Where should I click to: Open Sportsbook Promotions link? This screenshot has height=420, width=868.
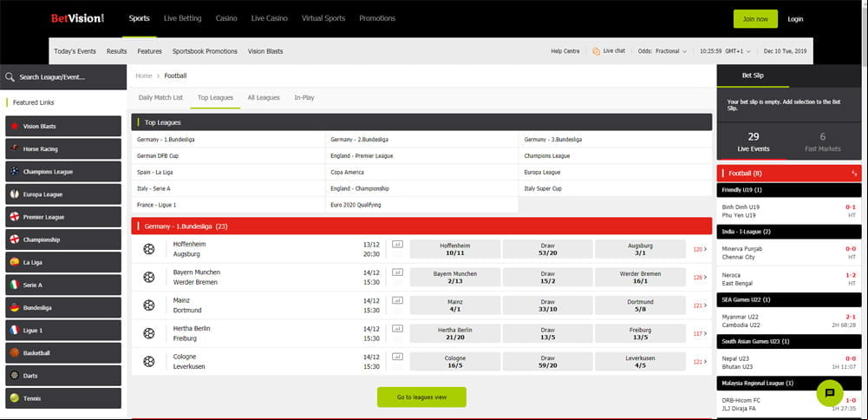tap(205, 51)
